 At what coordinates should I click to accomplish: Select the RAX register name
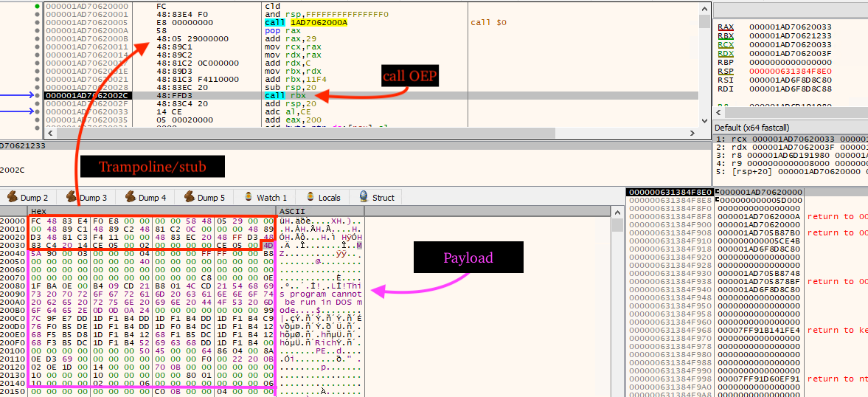coord(725,27)
